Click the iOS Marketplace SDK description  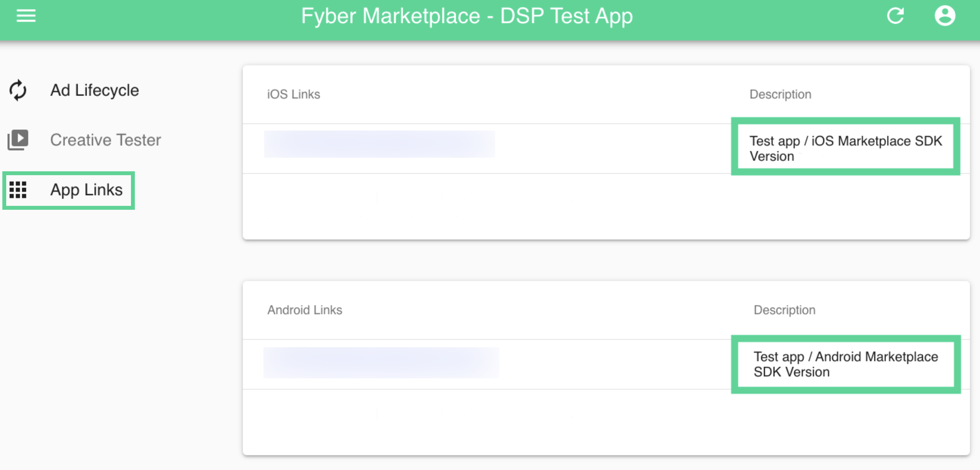point(846,148)
